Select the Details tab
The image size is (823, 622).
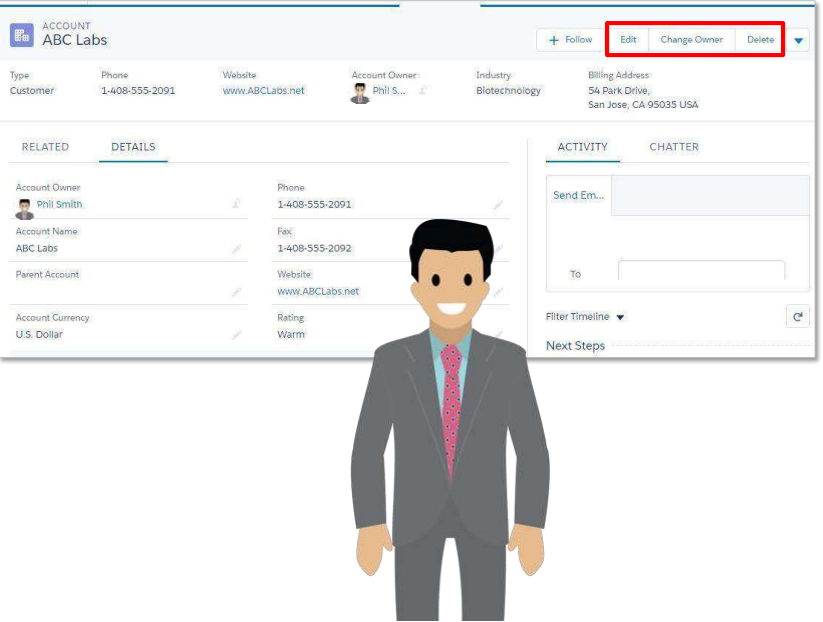click(133, 147)
